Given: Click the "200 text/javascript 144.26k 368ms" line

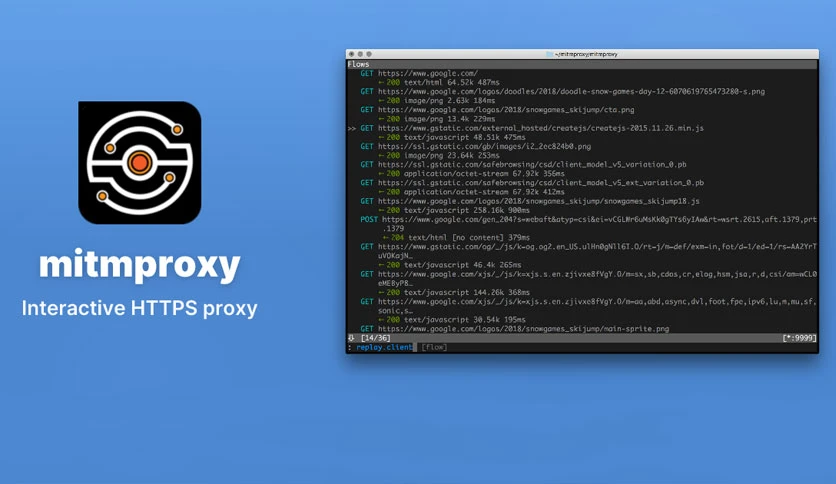Looking at the screenshot, I should pyautogui.click(x=454, y=293).
